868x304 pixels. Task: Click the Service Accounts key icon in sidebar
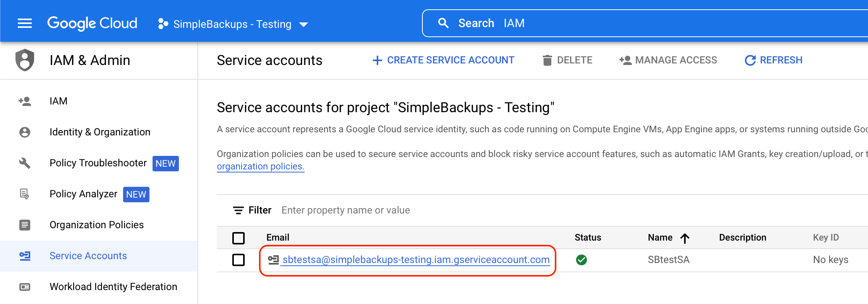click(x=25, y=256)
